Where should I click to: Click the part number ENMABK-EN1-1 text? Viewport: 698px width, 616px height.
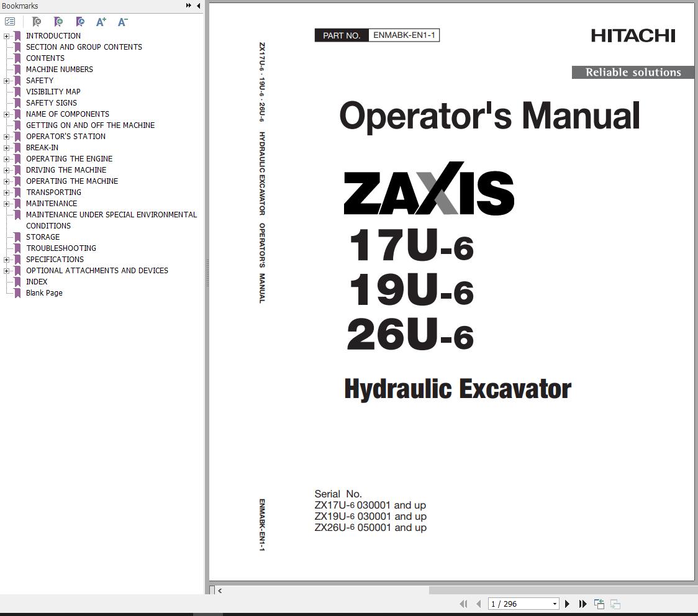coord(404,35)
